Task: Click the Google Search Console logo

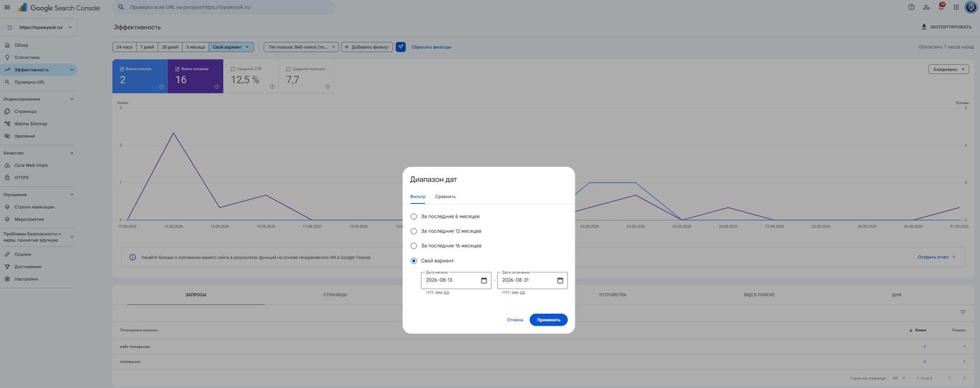Action: click(59, 8)
